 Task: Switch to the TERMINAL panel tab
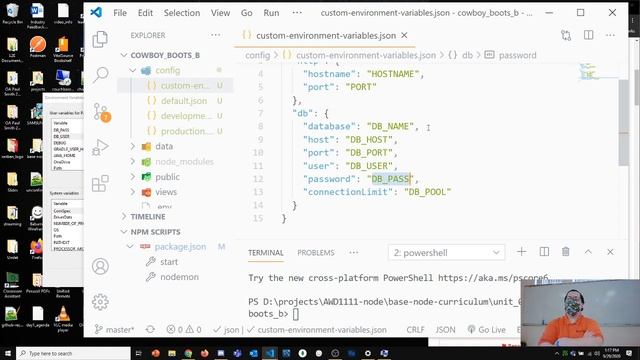click(x=266, y=253)
